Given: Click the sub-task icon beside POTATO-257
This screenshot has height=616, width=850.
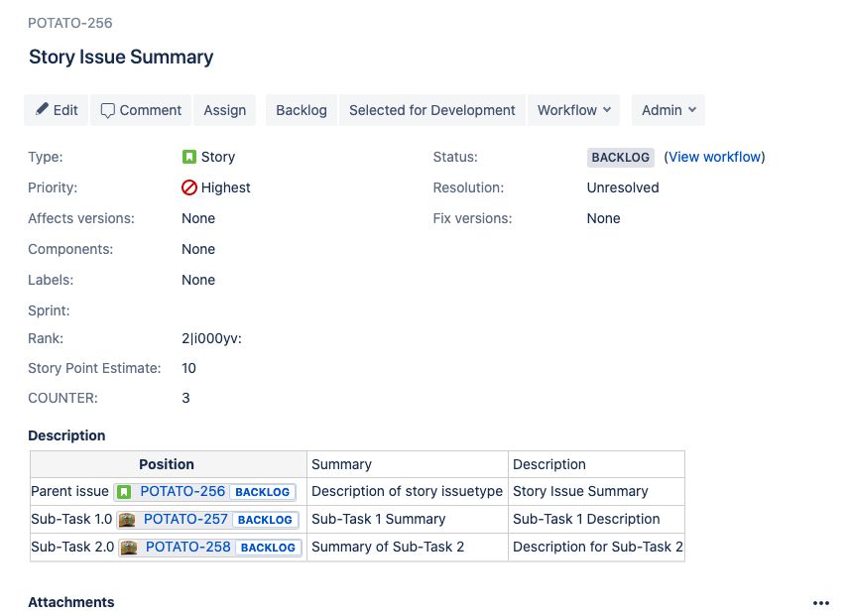Looking at the screenshot, I should click(127, 520).
